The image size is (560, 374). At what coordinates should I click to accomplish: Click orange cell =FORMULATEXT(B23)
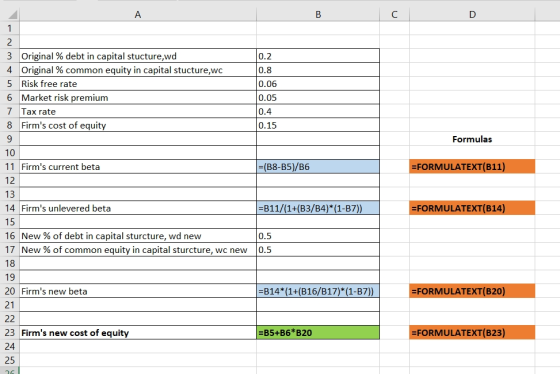click(x=472, y=333)
